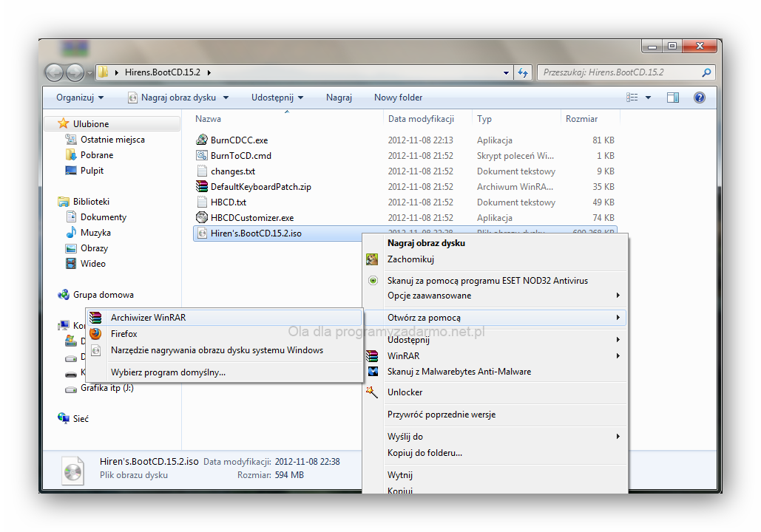Click the HBCDCustomizer.exe application icon
Screen dimensions: 761x532
coord(202,217)
